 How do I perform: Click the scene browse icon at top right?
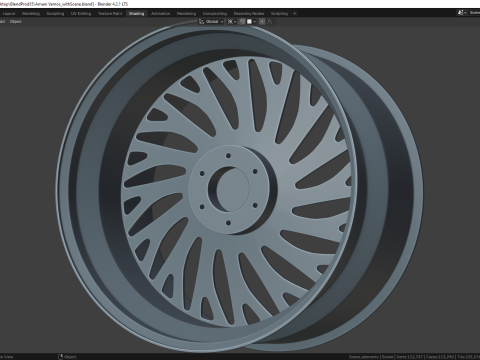[x=461, y=13]
